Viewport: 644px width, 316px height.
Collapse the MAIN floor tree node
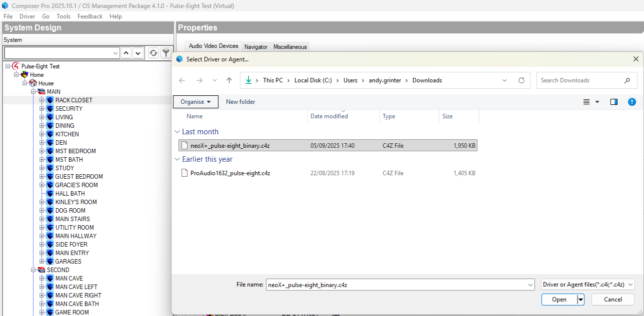[x=33, y=92]
